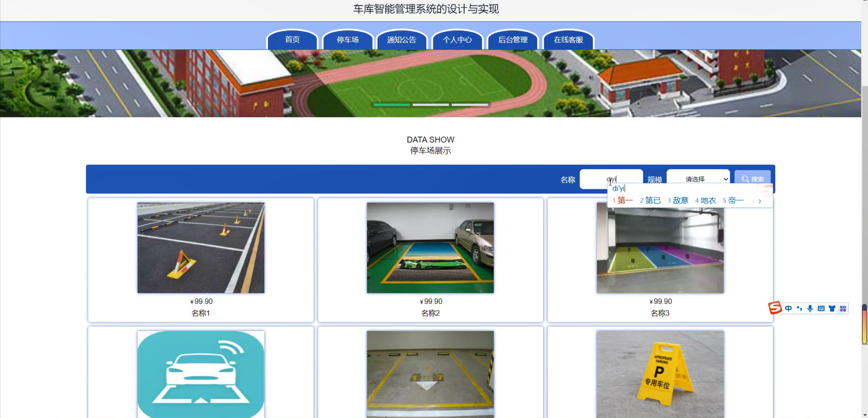The width and height of the screenshot is (868, 418).
Task: Go to 在线客服 tab
Action: [x=568, y=40]
